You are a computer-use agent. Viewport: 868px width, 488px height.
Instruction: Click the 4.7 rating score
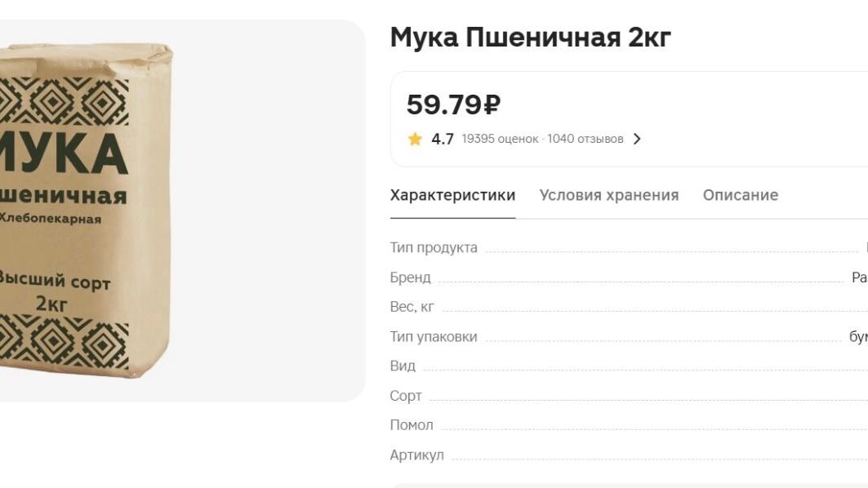443,139
